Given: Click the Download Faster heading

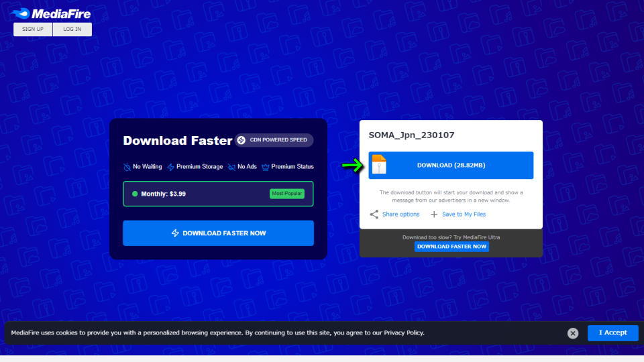Looking at the screenshot, I should [x=177, y=140].
